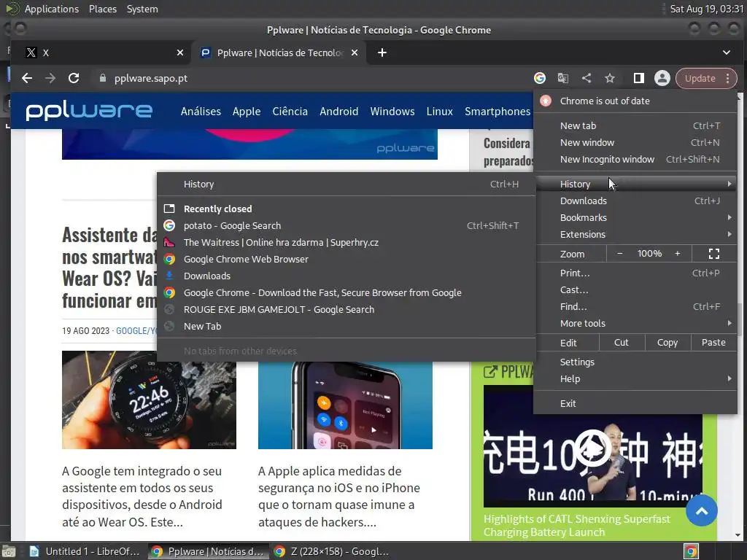Expand the Help submenu
The image size is (747, 560).
coord(635,379)
